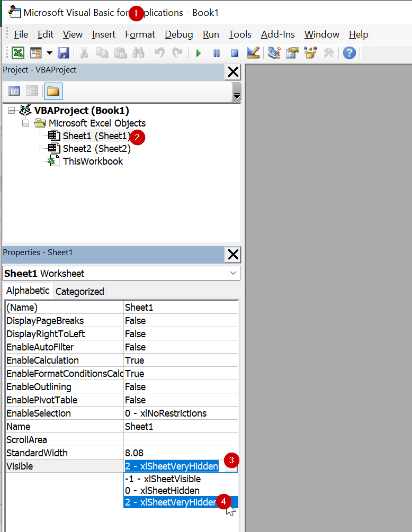Open the Add-Ins menu
Screen dimensions: 412x532
coord(277,34)
